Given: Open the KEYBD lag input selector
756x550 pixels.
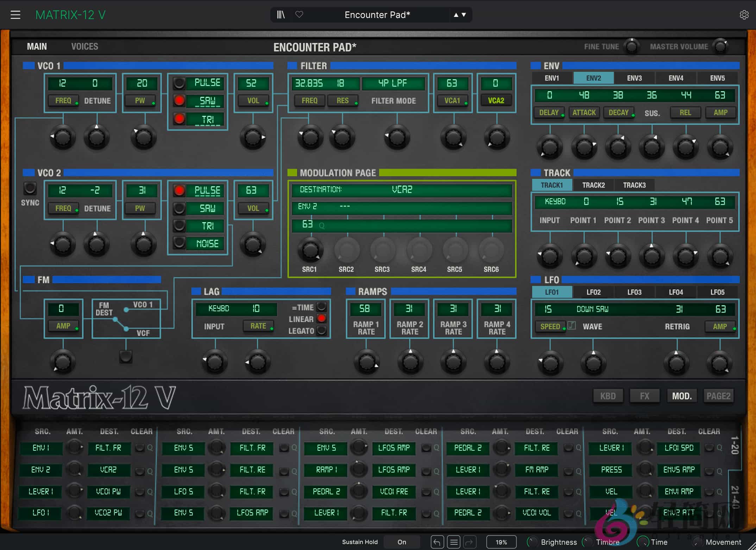Looking at the screenshot, I should [219, 308].
